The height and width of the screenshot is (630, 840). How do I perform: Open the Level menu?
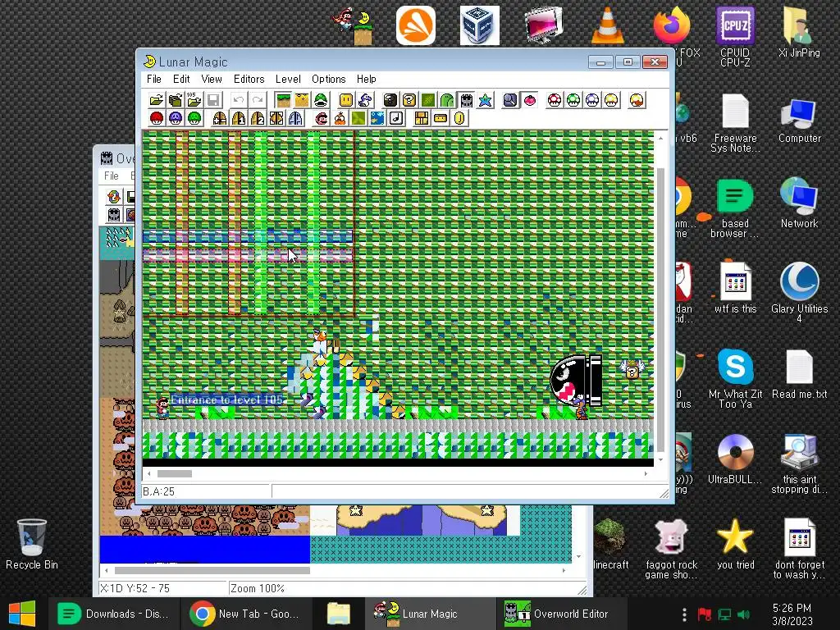pos(288,79)
